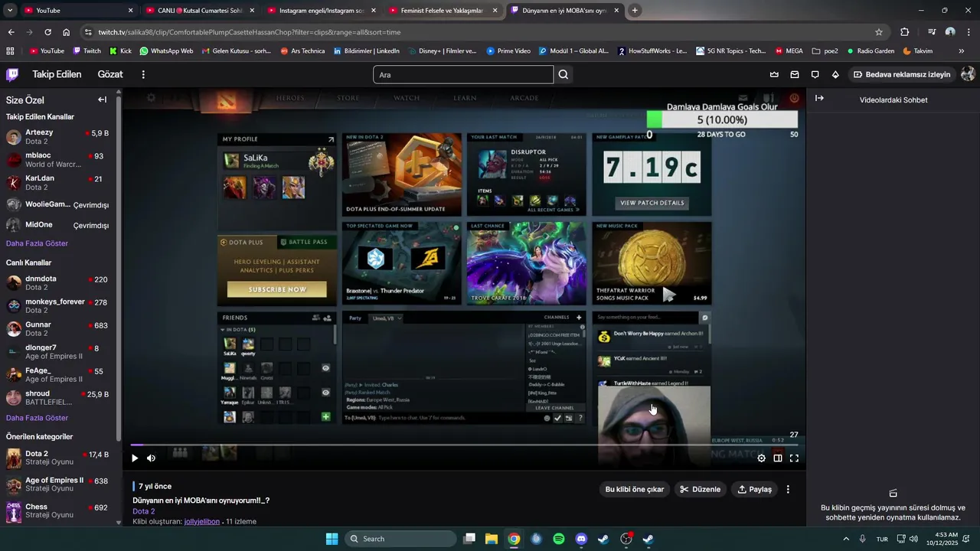Focus the Ara search field
980x551 pixels.
click(x=463, y=75)
